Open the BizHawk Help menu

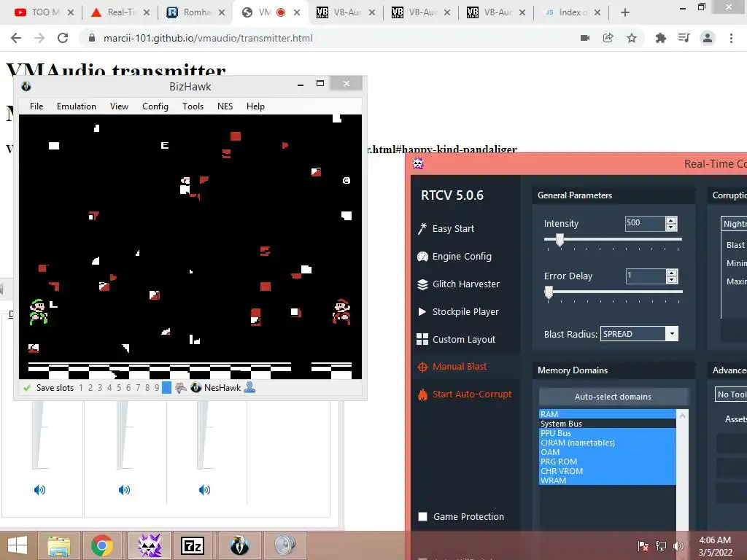pos(255,106)
